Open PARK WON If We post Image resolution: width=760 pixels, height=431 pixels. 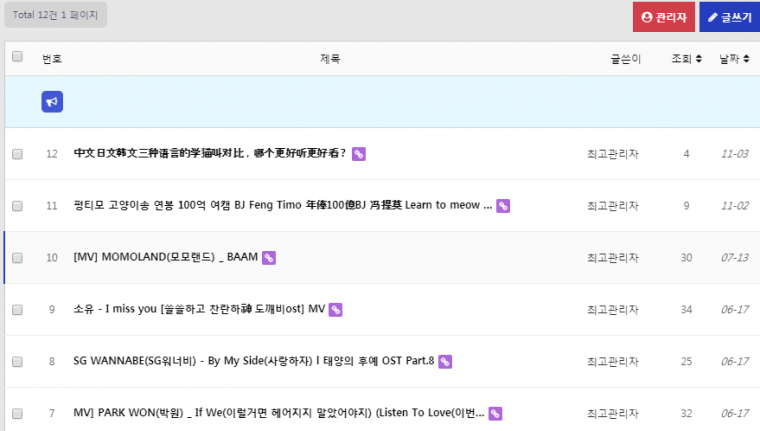click(x=279, y=413)
